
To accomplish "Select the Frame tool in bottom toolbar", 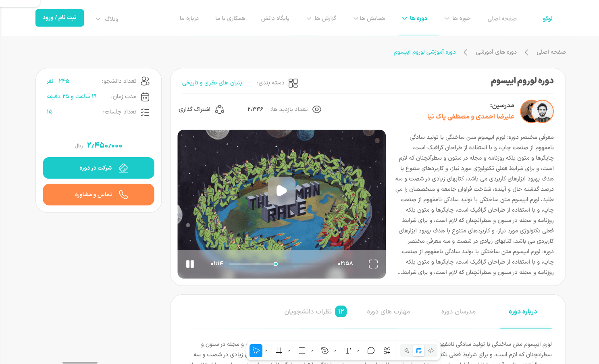I will pos(279,351).
